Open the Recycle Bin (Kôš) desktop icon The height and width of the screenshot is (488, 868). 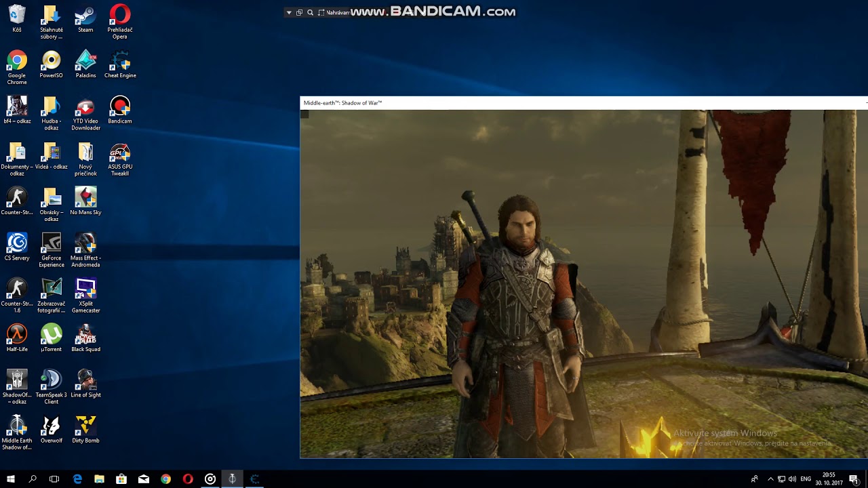(17, 18)
